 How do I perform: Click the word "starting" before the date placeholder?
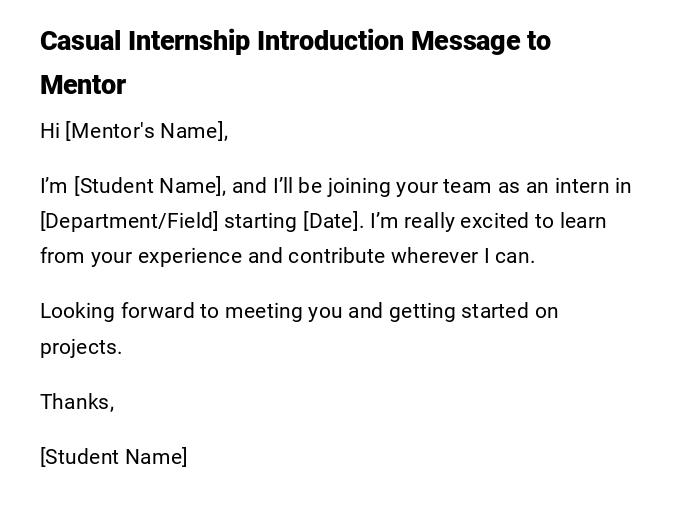coord(260,221)
